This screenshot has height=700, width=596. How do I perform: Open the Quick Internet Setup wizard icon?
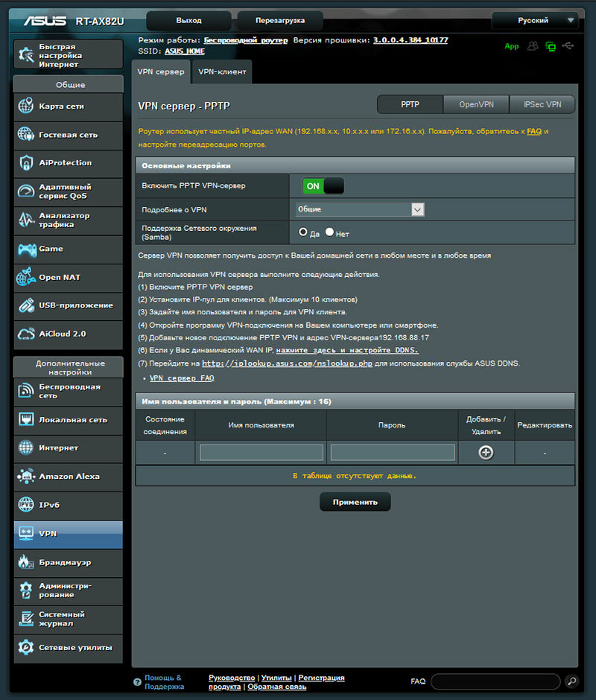(x=26, y=54)
